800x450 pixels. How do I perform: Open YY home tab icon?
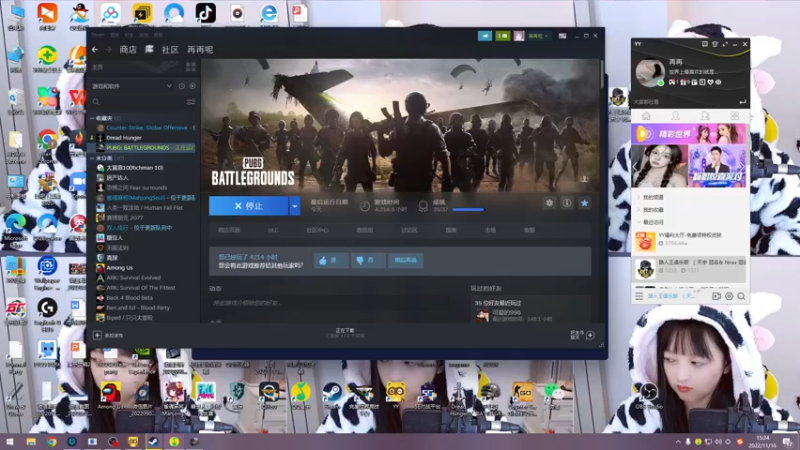[x=646, y=116]
